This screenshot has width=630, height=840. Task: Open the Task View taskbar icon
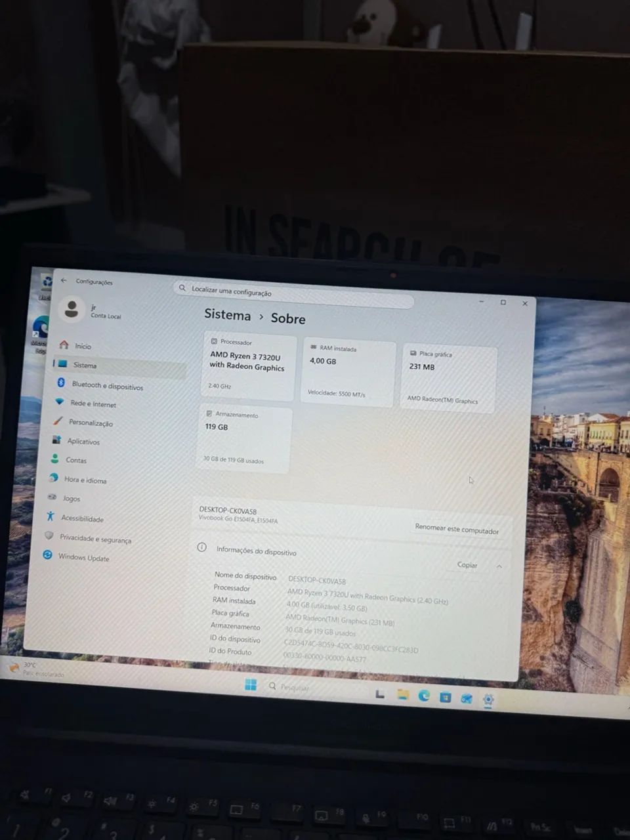(x=380, y=693)
